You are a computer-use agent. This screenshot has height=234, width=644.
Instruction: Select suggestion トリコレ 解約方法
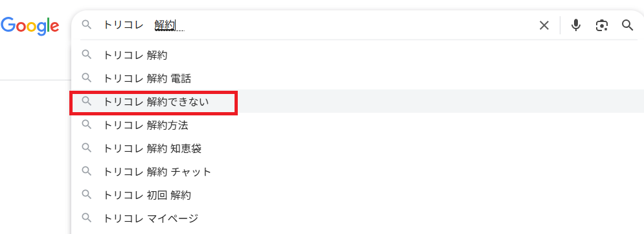pyautogui.click(x=356, y=125)
